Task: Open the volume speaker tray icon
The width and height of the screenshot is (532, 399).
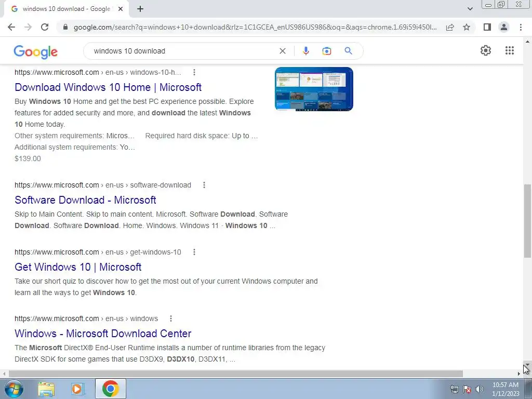Action: [x=480, y=389]
